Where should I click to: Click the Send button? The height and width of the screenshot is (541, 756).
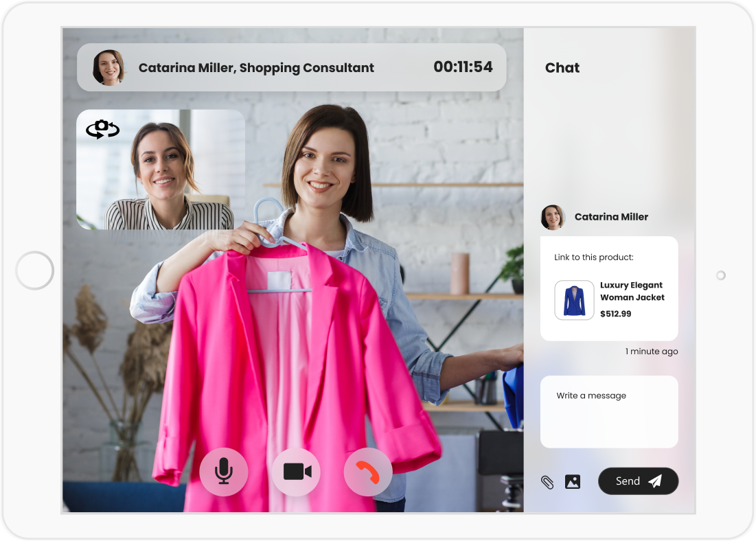tap(638, 481)
